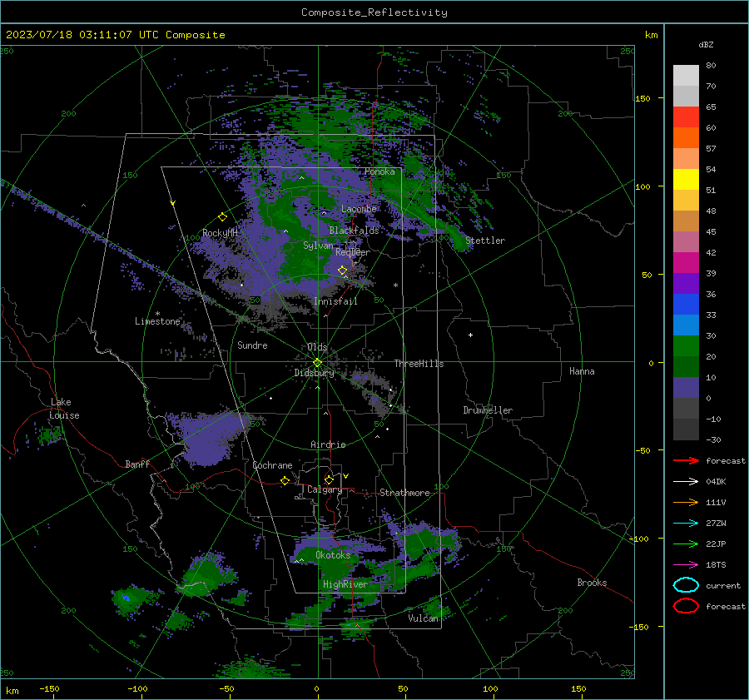The width and height of the screenshot is (749, 700).
Task: Click the Lacombe city label
Action: 359,209
